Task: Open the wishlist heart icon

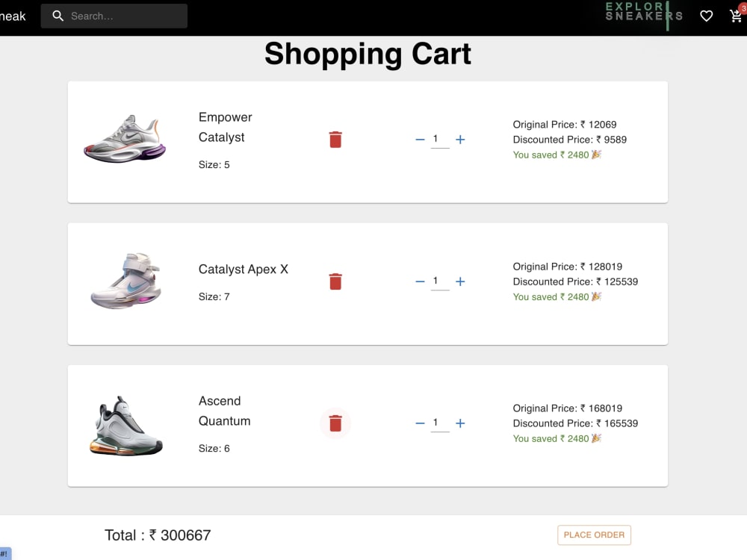Action: tap(707, 16)
